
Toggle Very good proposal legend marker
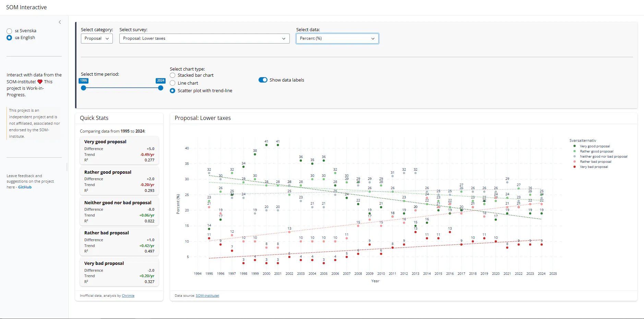(x=574, y=146)
